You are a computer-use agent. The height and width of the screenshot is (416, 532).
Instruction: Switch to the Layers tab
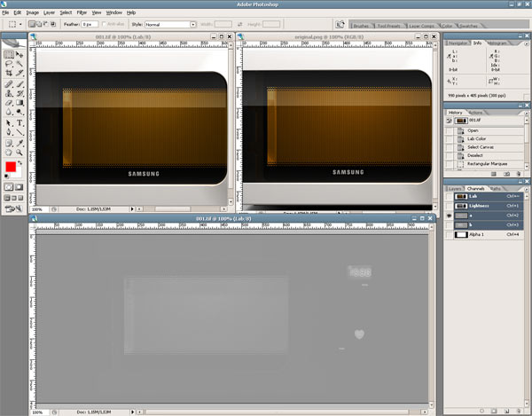point(455,188)
